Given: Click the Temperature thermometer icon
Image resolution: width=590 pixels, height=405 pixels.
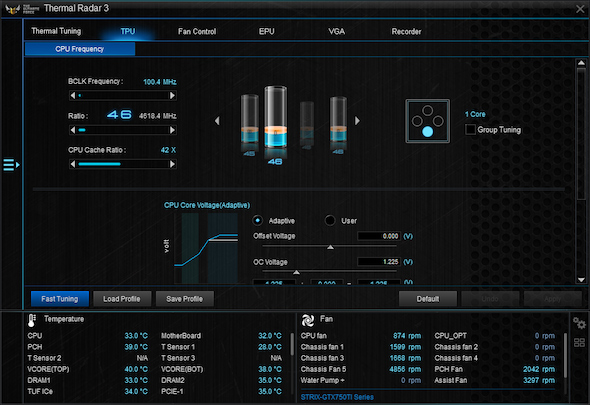Looking at the screenshot, I should click(32, 320).
